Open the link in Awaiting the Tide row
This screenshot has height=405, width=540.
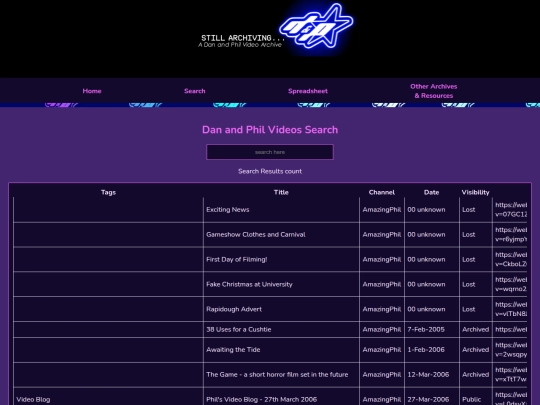(x=511, y=350)
